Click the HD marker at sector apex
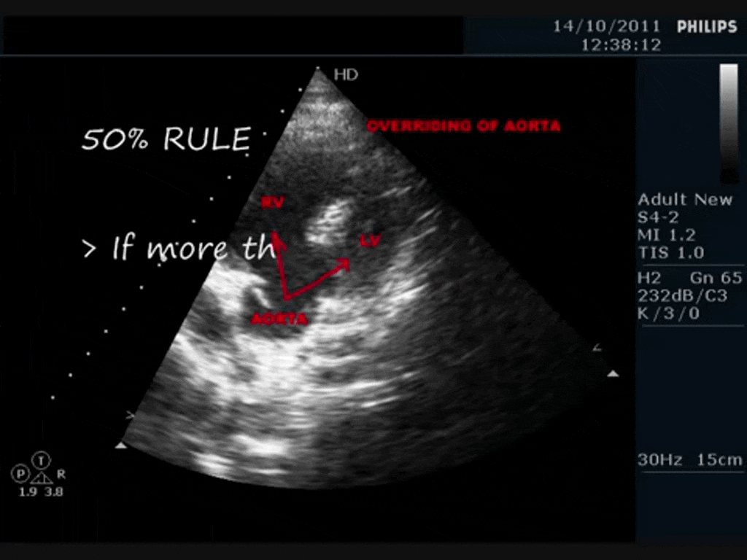This screenshot has height=560, width=747. 346,74
